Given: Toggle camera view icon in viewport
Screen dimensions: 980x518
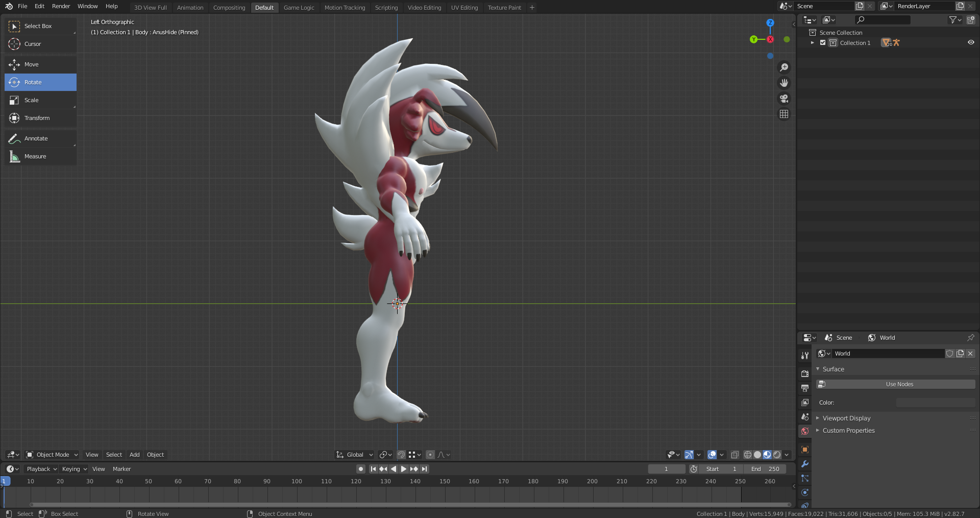Looking at the screenshot, I should coord(784,99).
